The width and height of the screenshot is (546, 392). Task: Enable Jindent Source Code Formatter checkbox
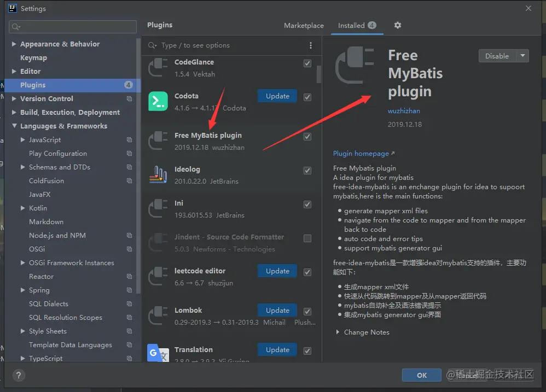(307, 238)
